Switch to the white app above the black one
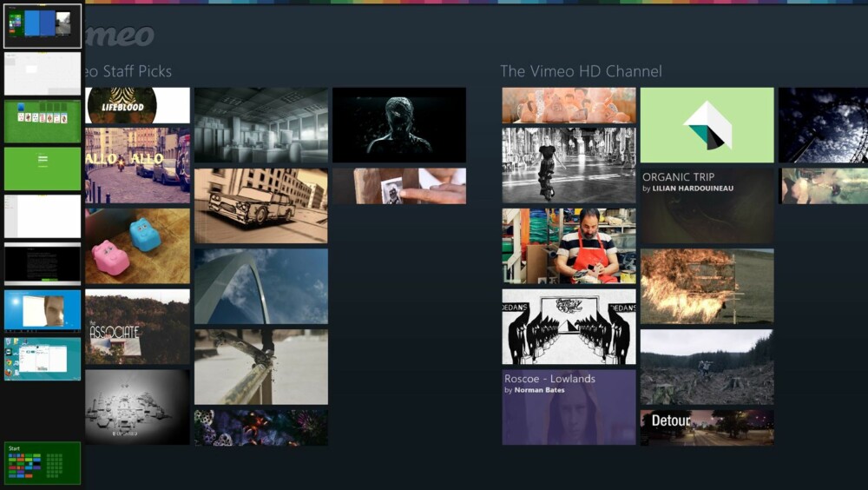Viewport: 868px width, 490px height. 43,216
